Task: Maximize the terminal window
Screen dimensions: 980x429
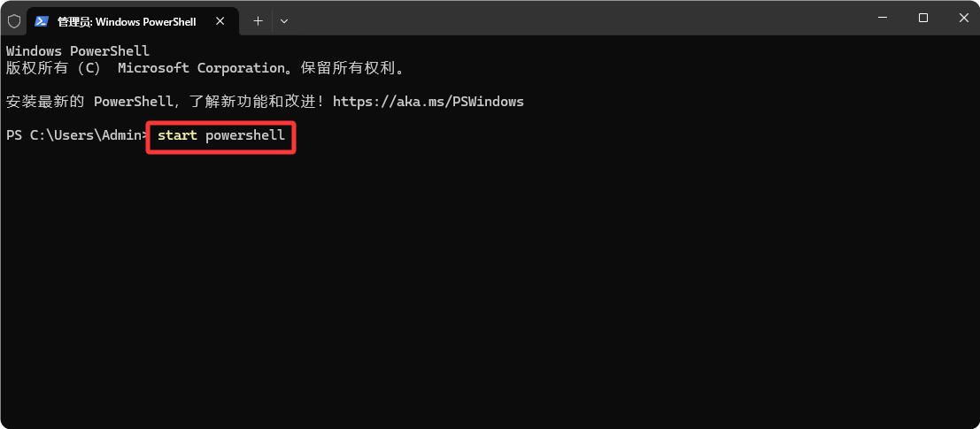Action: click(x=923, y=18)
